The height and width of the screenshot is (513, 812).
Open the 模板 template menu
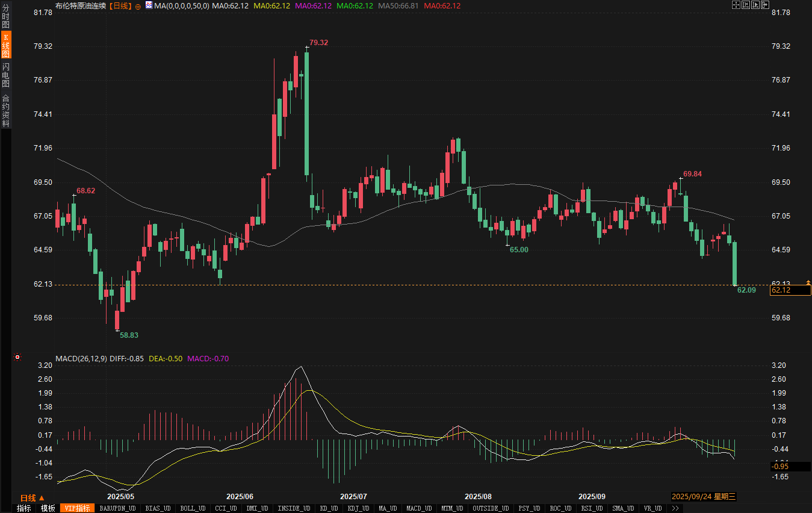[48, 508]
